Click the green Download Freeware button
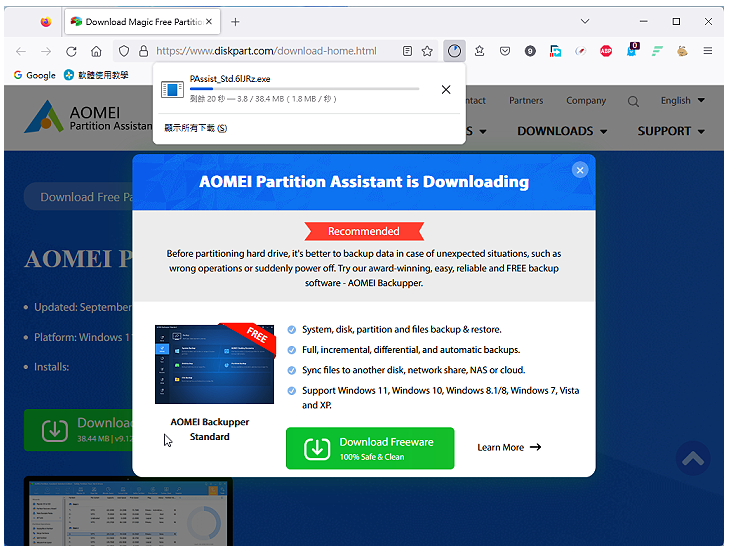This screenshot has width=729, height=551. click(370, 448)
